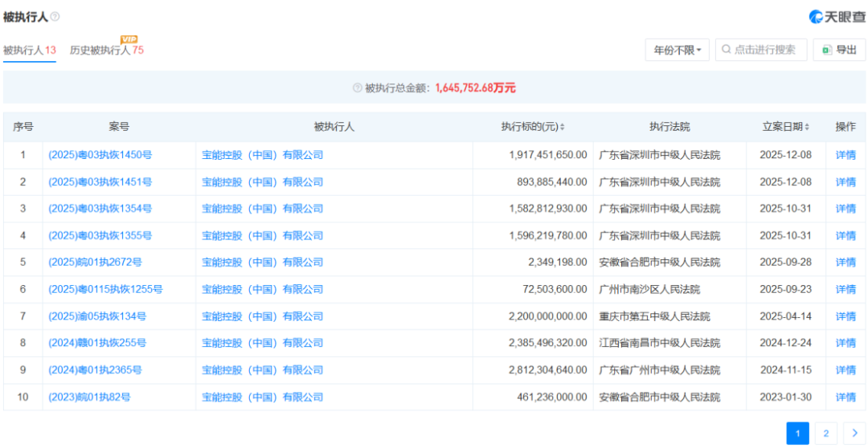Go to page 2 of results
The width and height of the screenshot is (868, 448).
(x=825, y=434)
